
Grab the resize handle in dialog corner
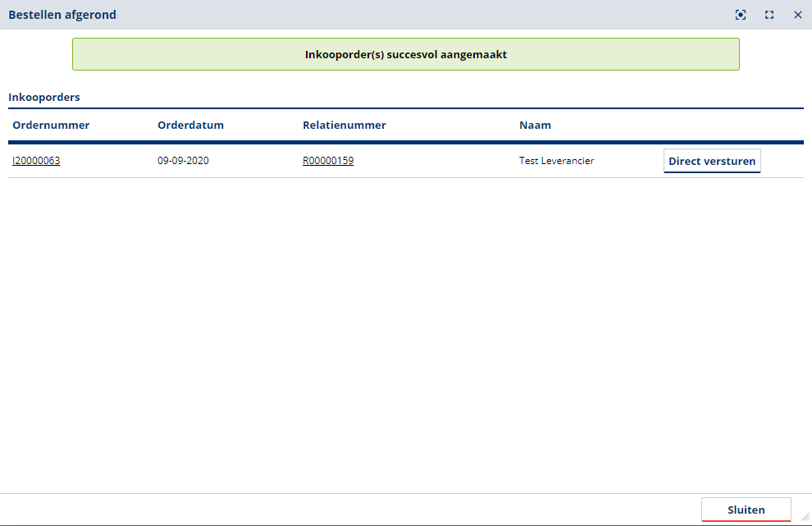[x=805, y=518]
